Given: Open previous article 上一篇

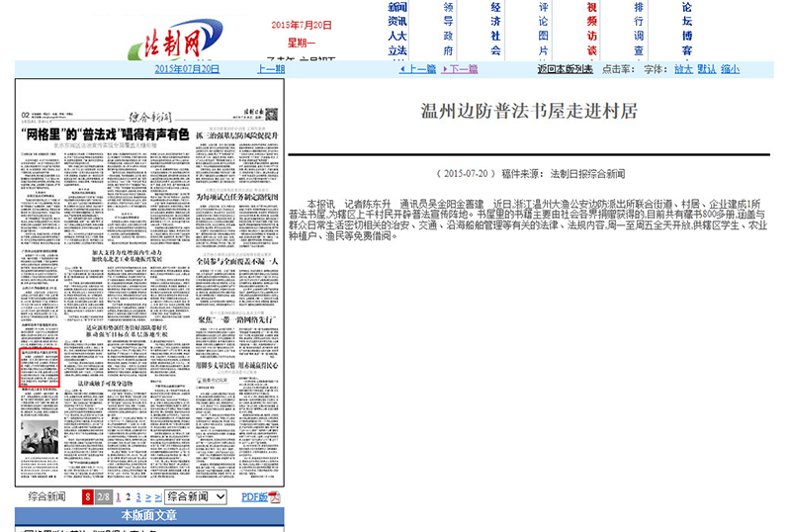Looking at the screenshot, I should coord(417,68).
